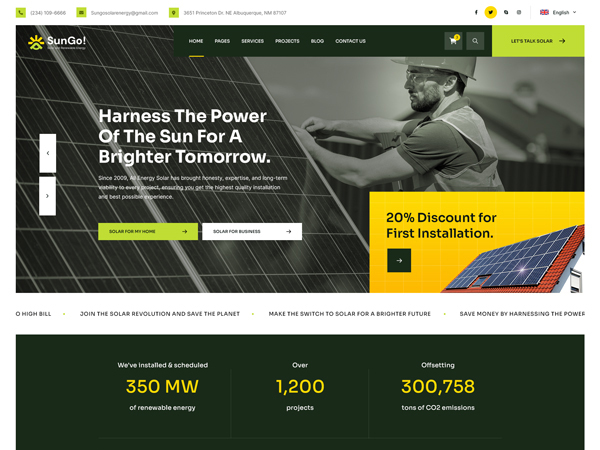Open the Contact Us menu item
This screenshot has height=450, width=600.
click(351, 41)
